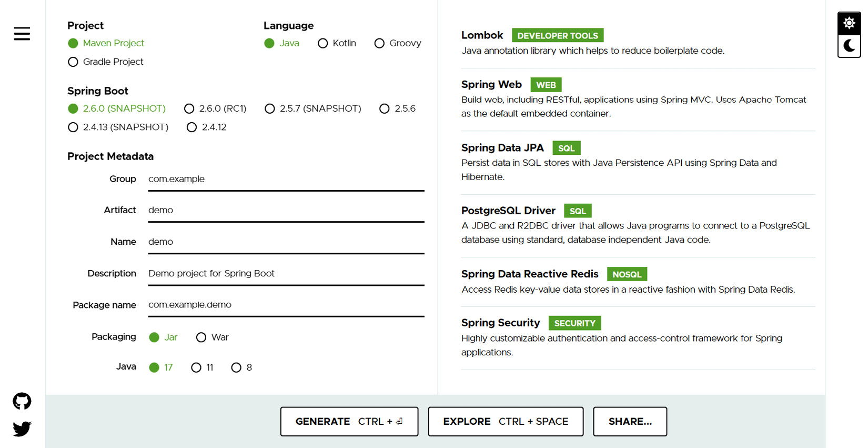Select Maven Project radio button

point(106,43)
